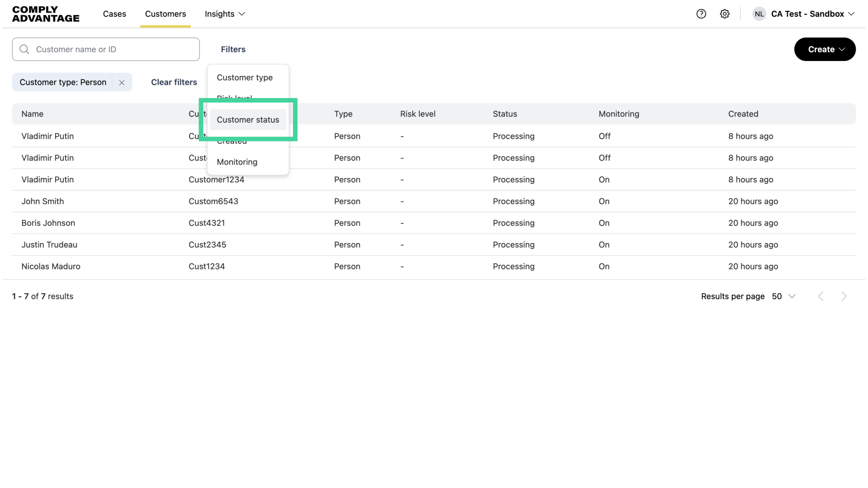Select the John Smith customer row
The height and width of the screenshot is (488, 868).
click(x=42, y=201)
